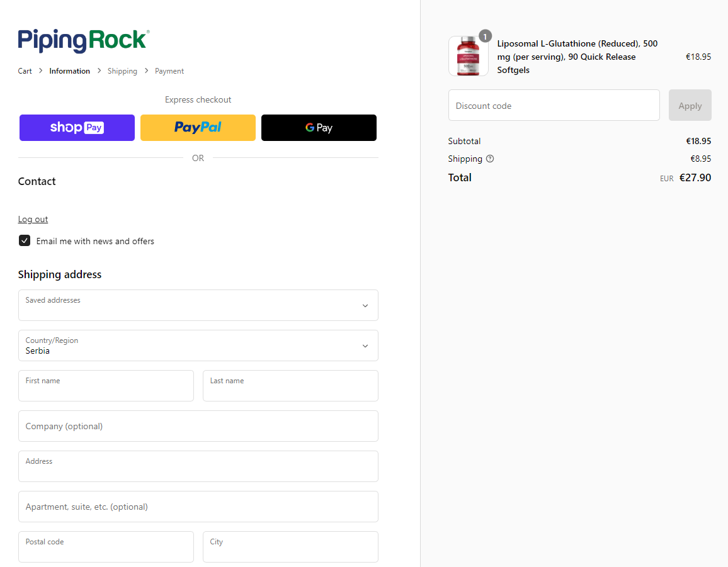728x567 pixels.
Task: Click the Liposomal L-Glutathione product title
Action: click(x=577, y=57)
